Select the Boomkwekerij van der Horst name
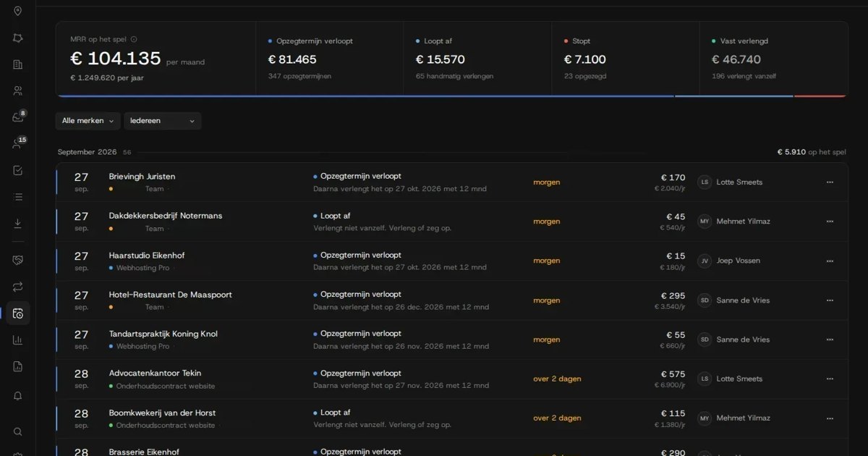The height and width of the screenshot is (456, 868). pos(162,413)
